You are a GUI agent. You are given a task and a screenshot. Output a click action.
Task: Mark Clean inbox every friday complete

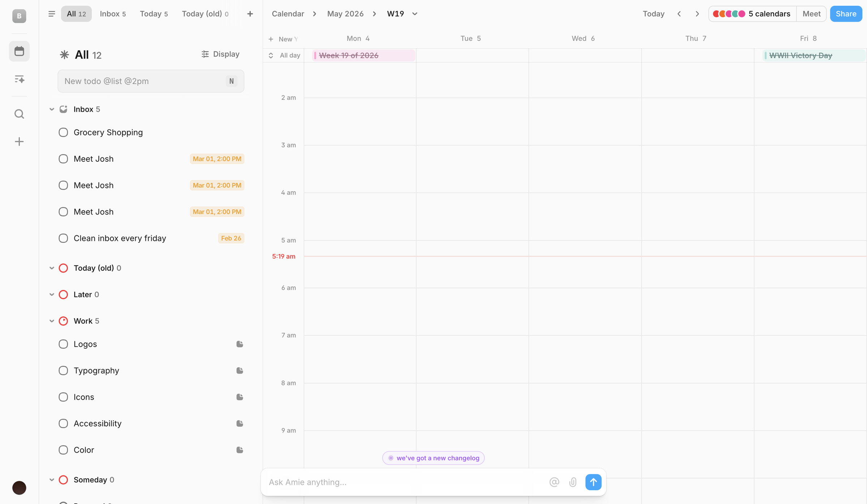(x=63, y=238)
